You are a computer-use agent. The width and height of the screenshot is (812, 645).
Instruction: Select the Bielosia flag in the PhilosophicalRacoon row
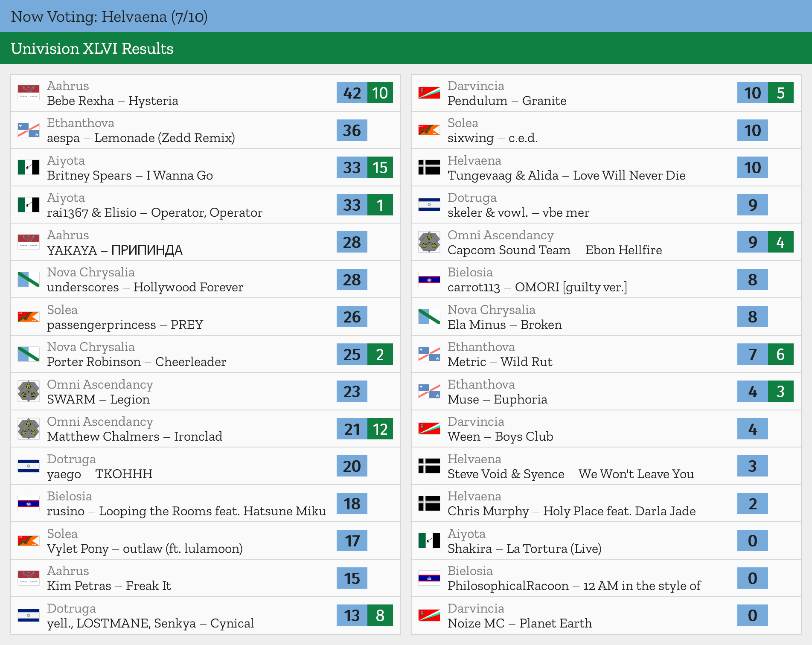[429, 578]
